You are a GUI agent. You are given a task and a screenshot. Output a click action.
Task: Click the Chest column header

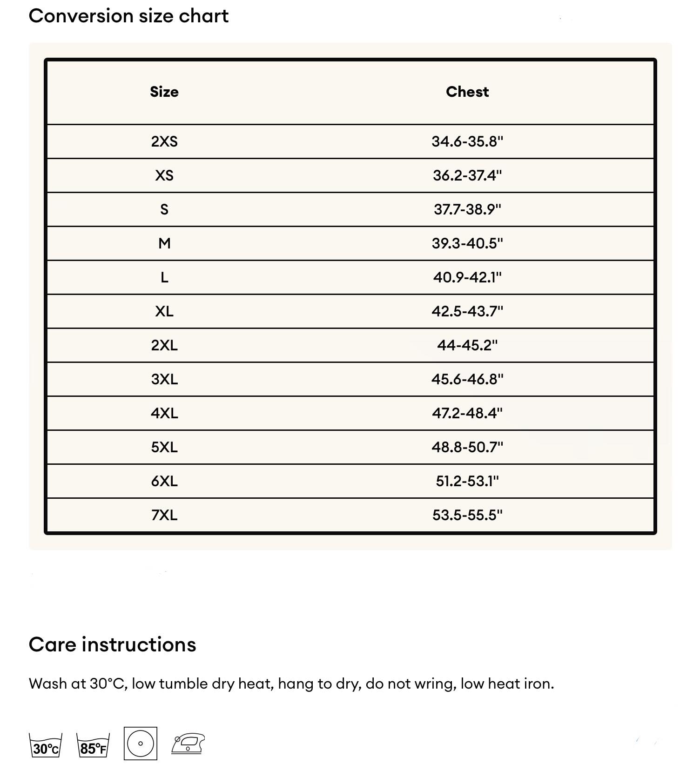pos(467,92)
